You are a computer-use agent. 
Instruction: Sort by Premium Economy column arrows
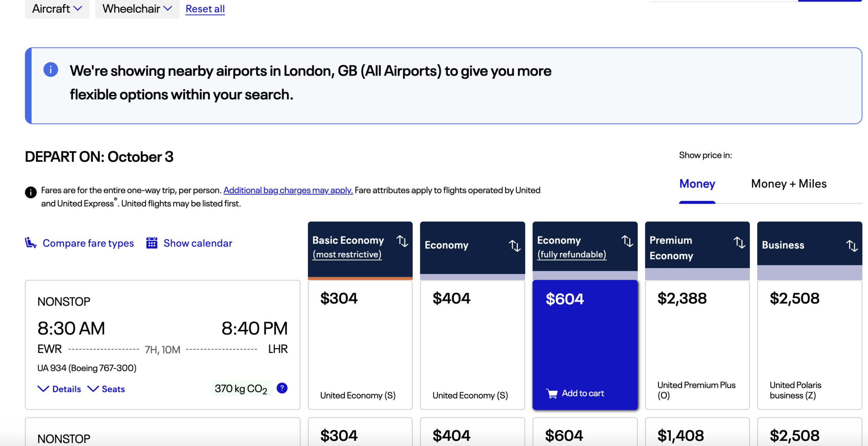[x=739, y=243]
